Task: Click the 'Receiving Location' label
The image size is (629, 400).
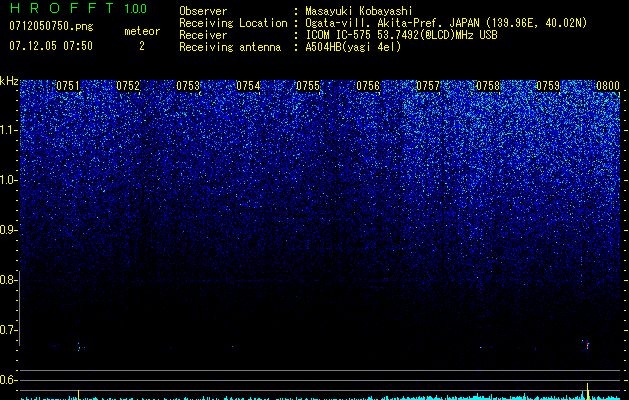Action: [x=233, y=23]
